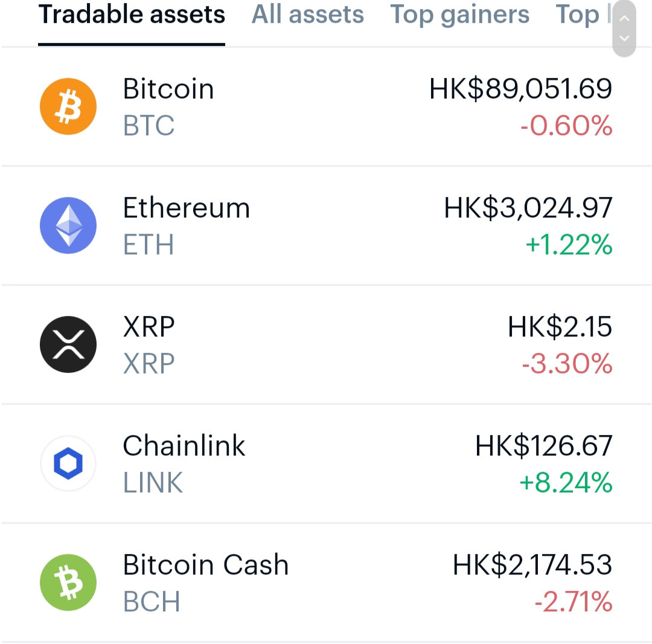Open the Bitcoin asset name link
The width and height of the screenshot is (652, 644).
(168, 89)
